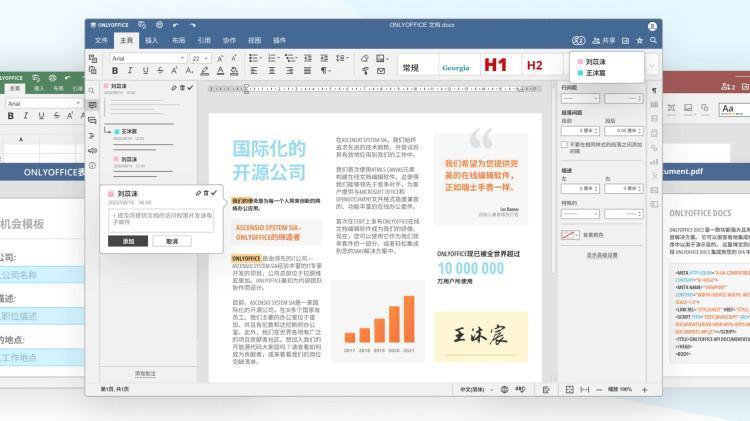The height and width of the screenshot is (421, 750).
Task: Open the 文件 tab
Action: pyautogui.click(x=101, y=41)
